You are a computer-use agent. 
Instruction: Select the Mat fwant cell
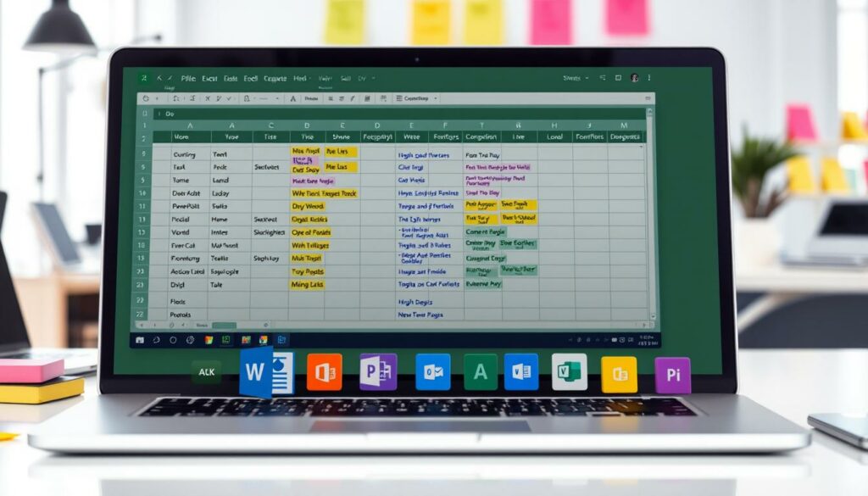[225, 245]
